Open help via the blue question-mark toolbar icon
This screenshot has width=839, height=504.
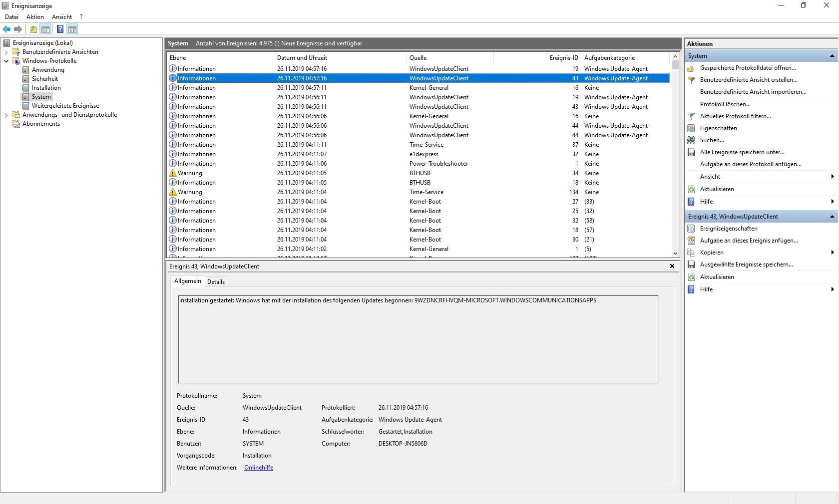coord(60,29)
